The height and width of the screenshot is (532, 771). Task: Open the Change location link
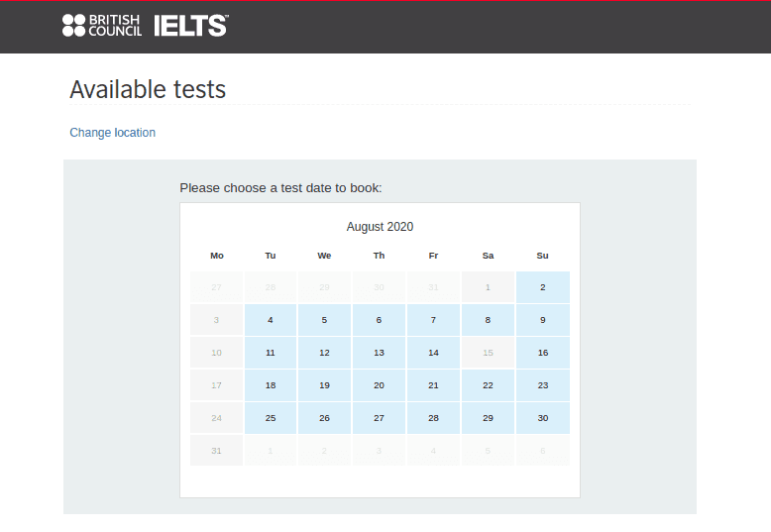coord(113,133)
